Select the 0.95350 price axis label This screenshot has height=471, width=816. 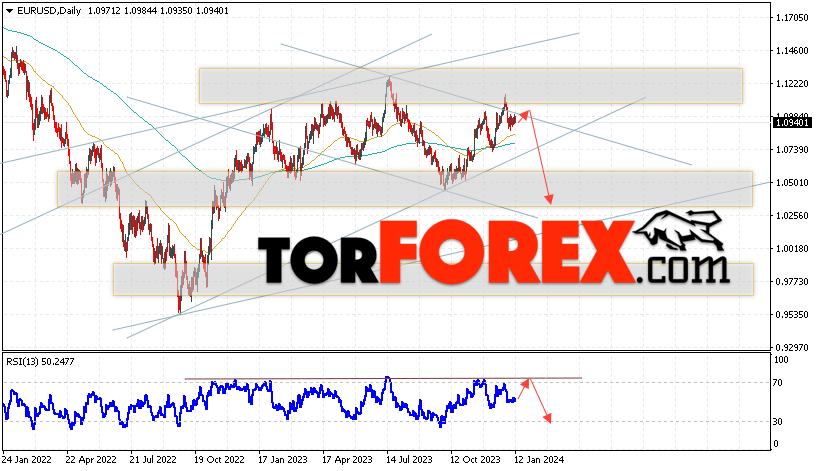click(x=792, y=315)
